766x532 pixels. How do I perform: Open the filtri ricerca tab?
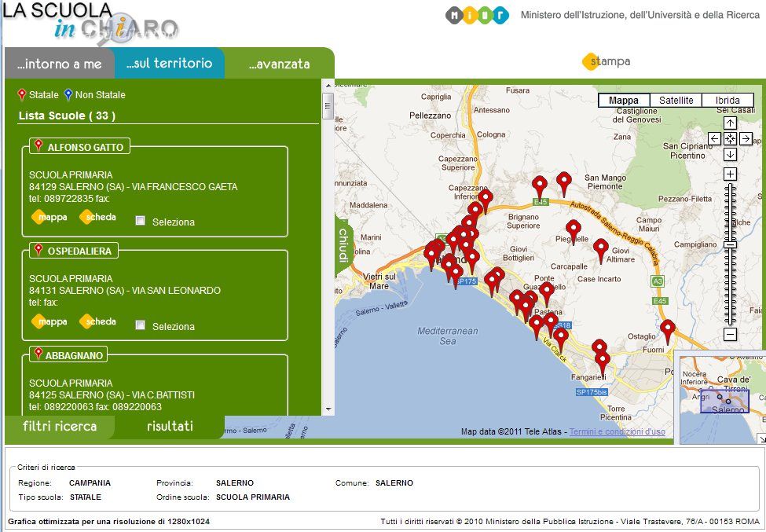(x=60, y=427)
